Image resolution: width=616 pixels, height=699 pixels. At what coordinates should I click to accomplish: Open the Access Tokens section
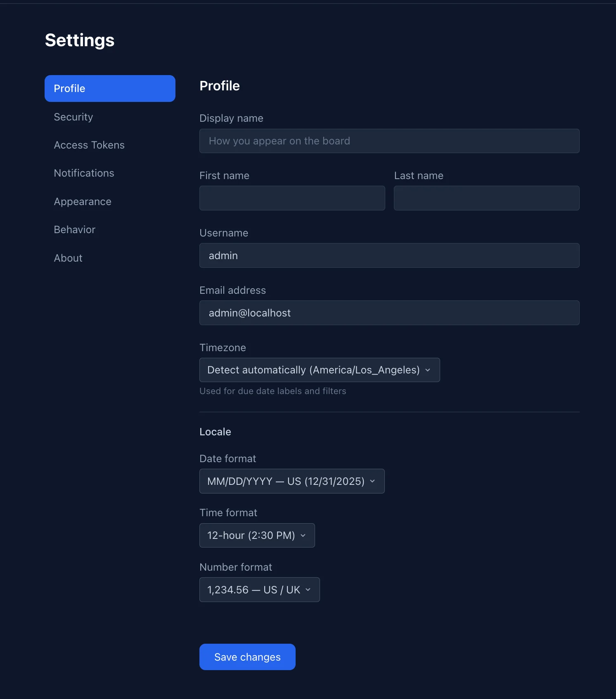click(89, 145)
